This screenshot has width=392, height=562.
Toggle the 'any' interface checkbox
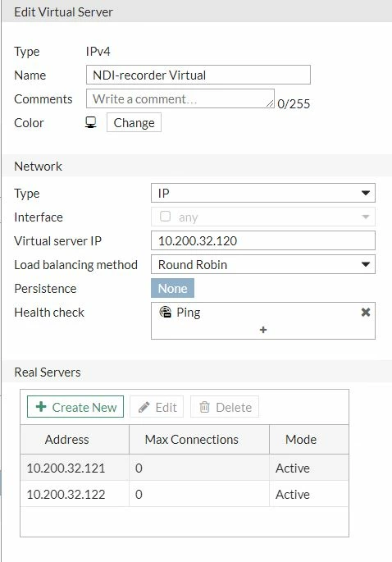coord(165,217)
